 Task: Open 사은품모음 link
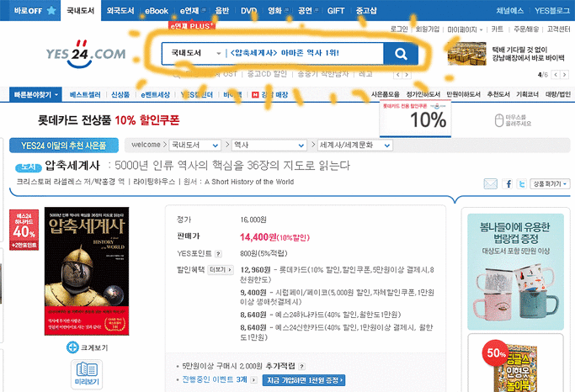coord(386,94)
